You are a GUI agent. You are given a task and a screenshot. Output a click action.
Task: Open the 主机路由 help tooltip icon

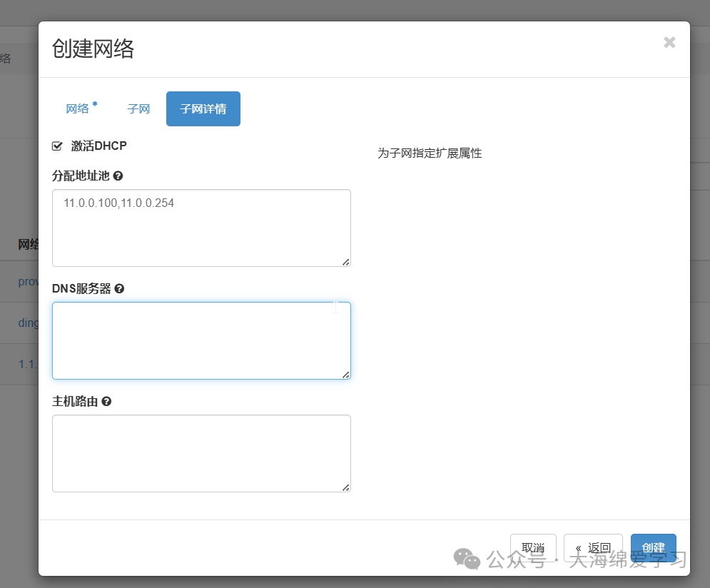(x=107, y=401)
